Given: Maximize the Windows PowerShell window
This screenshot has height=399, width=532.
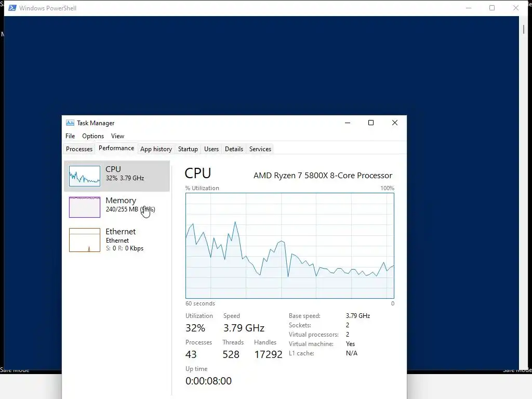Looking at the screenshot, I should click(x=492, y=8).
